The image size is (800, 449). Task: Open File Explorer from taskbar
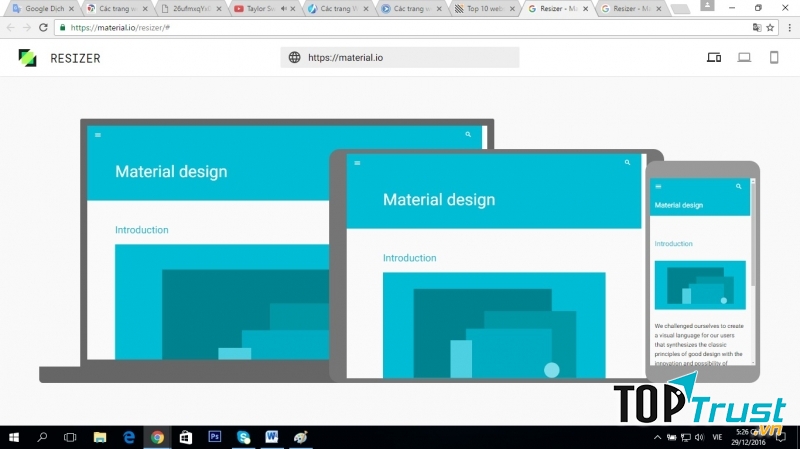pyautogui.click(x=99, y=437)
